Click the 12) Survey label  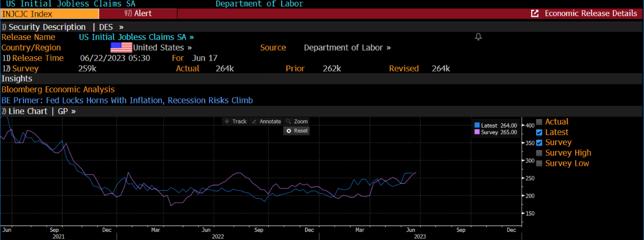pyautogui.click(x=21, y=68)
